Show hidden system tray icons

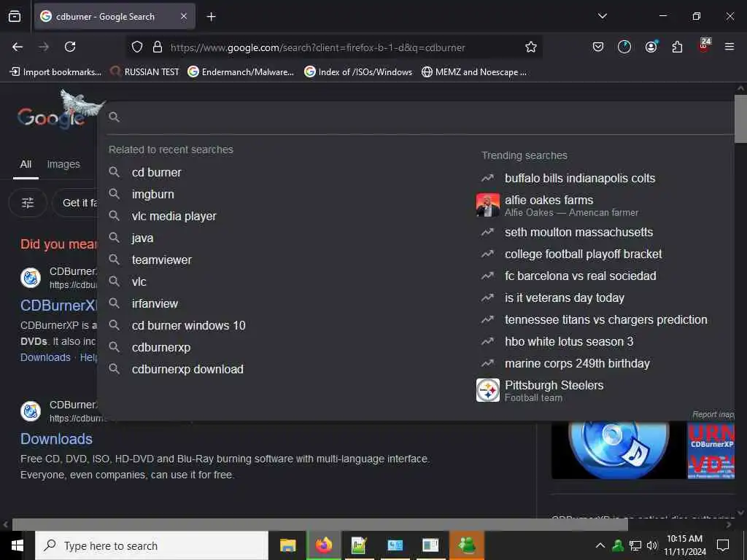[x=600, y=545]
